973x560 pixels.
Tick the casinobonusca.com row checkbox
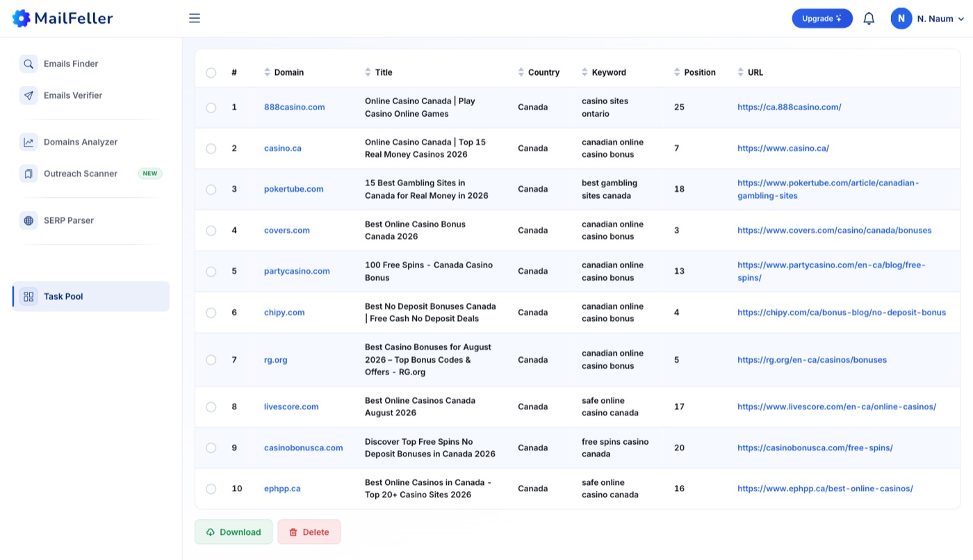(211, 448)
